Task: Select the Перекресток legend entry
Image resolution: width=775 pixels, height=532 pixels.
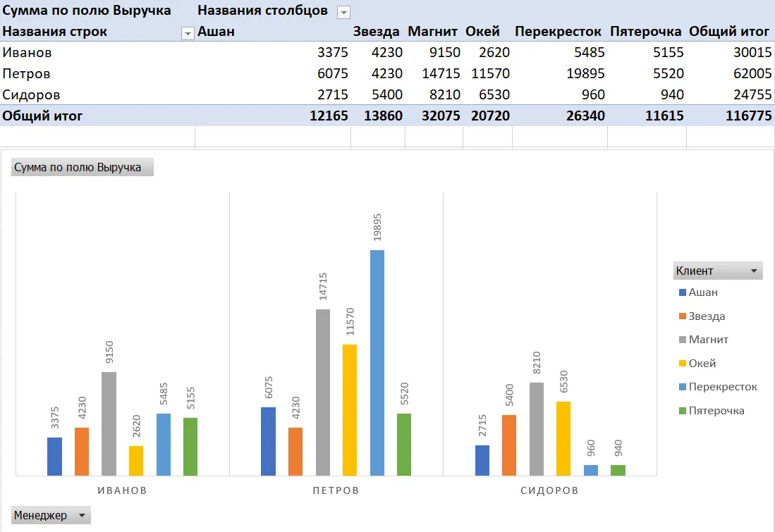Action: pos(718,387)
